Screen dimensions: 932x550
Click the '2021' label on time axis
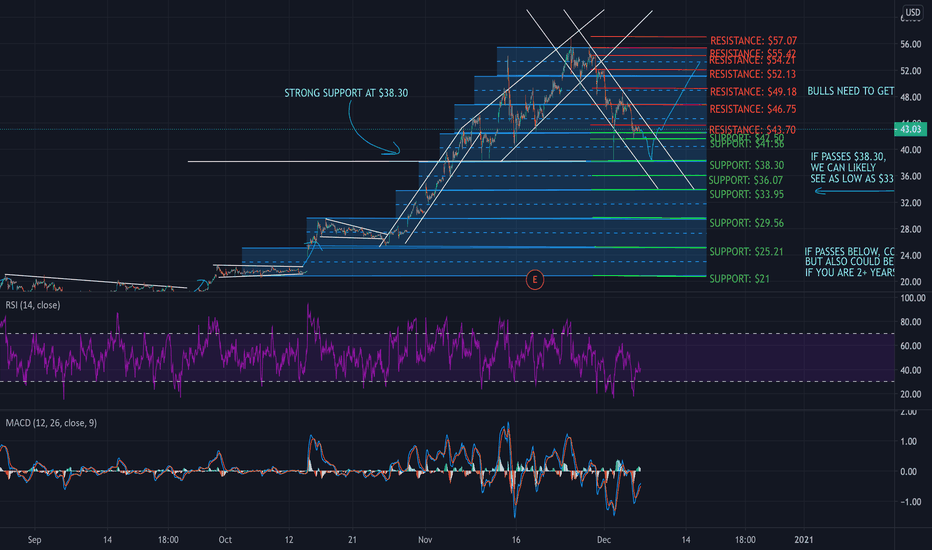pos(804,540)
